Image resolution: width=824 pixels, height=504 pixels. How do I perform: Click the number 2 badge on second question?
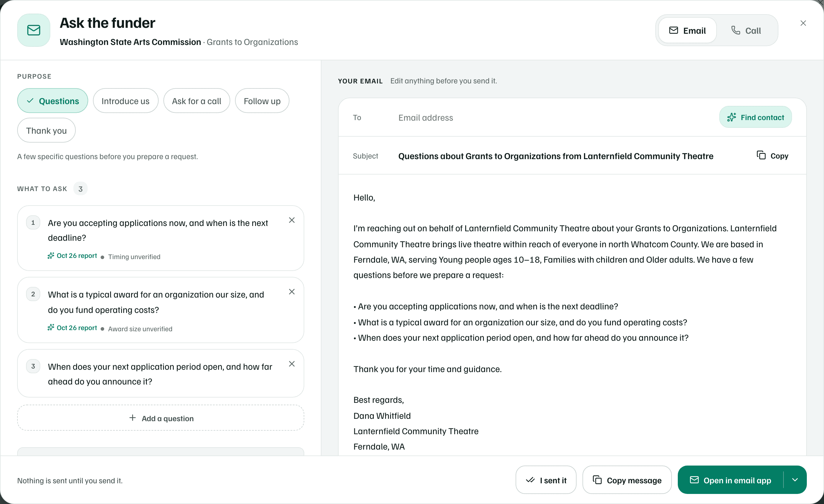(33, 294)
